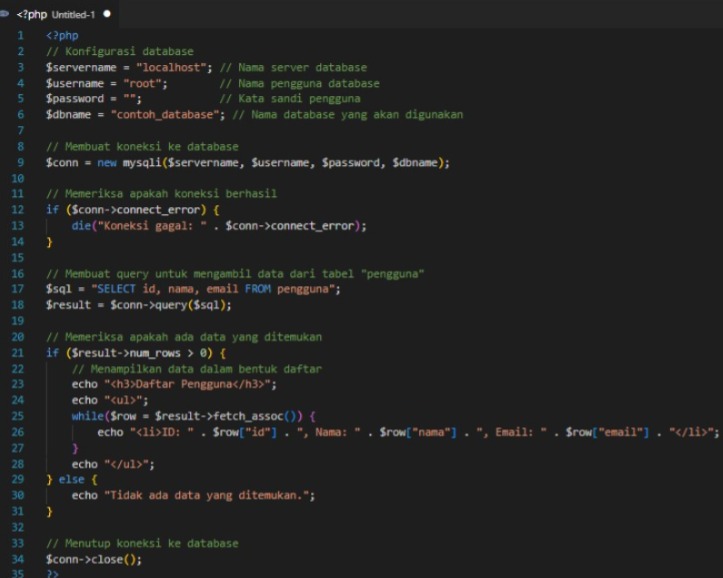Click the "contoh_database" string
Image resolution: width=723 pixels, height=578 pixels.
(x=165, y=114)
